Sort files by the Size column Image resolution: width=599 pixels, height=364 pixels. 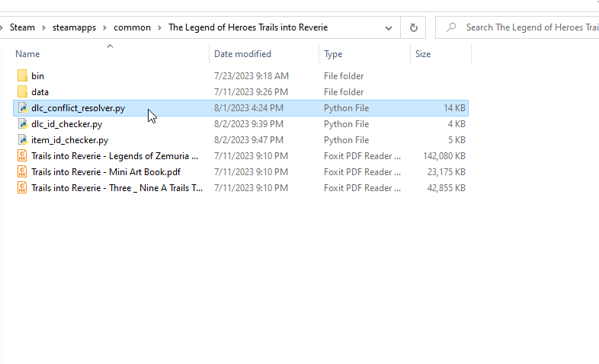(x=423, y=54)
